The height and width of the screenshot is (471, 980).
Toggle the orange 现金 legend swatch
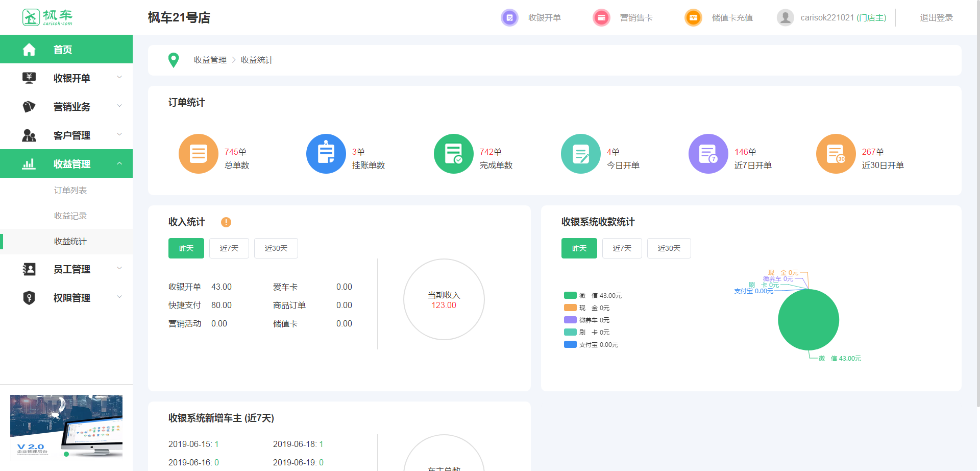click(x=570, y=308)
